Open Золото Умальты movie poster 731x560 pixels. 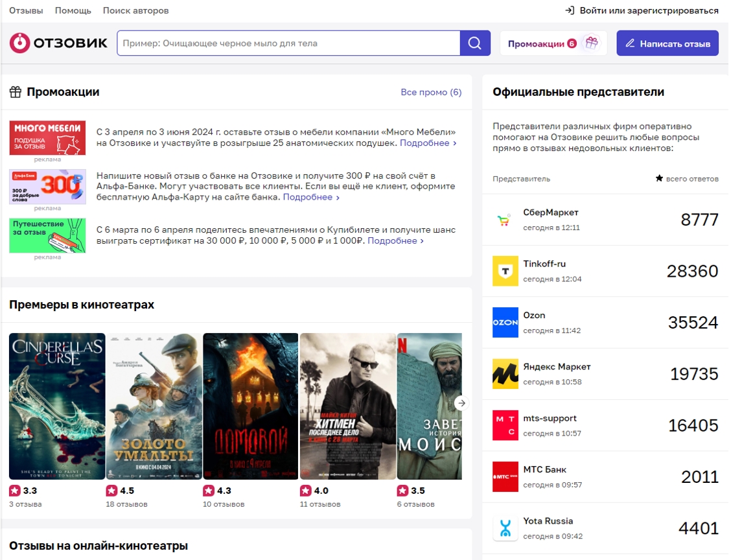click(154, 406)
